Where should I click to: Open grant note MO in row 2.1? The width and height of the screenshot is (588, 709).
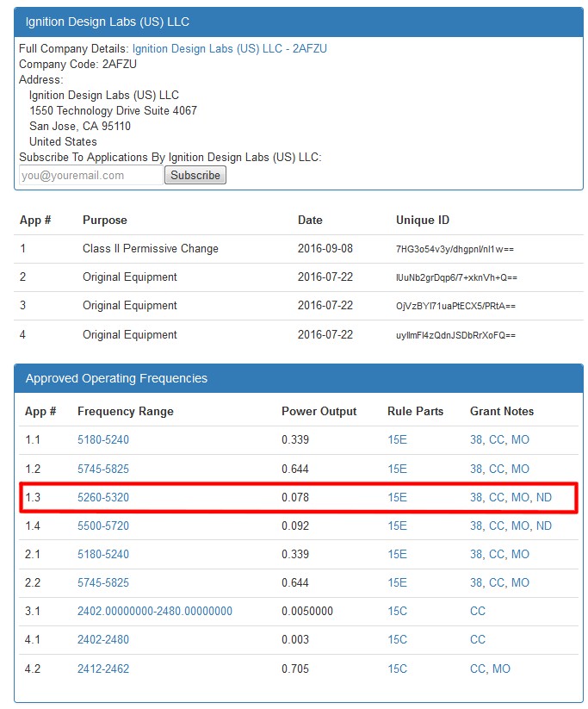pyautogui.click(x=520, y=554)
